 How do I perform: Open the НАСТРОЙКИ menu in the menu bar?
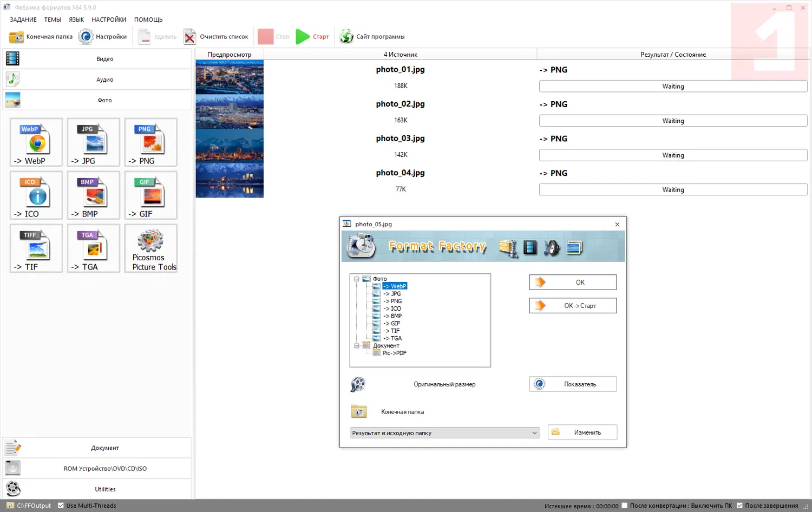tap(109, 19)
